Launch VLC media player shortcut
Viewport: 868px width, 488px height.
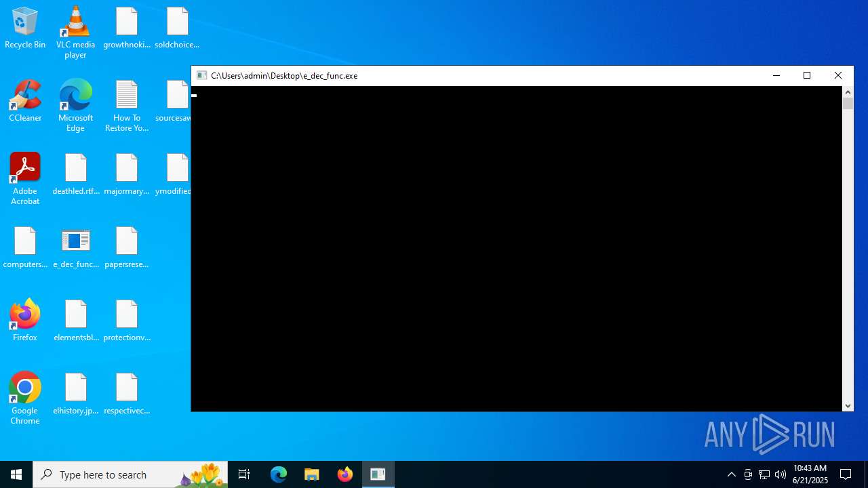point(75,33)
